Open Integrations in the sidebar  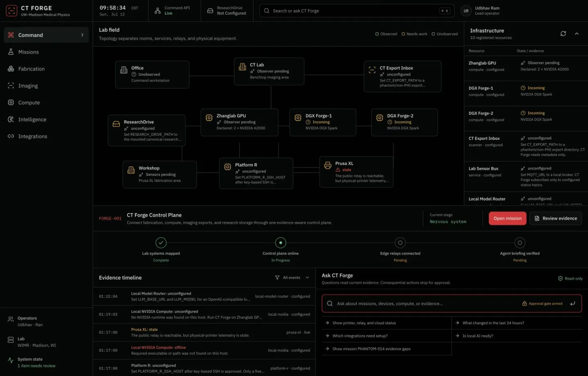[x=46, y=136]
